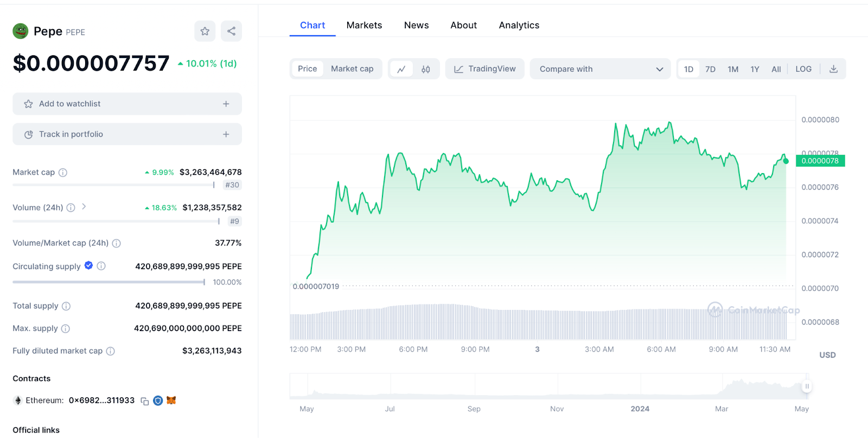The width and height of the screenshot is (868, 438).
Task: Click the Official links heading
Action: pos(36,430)
